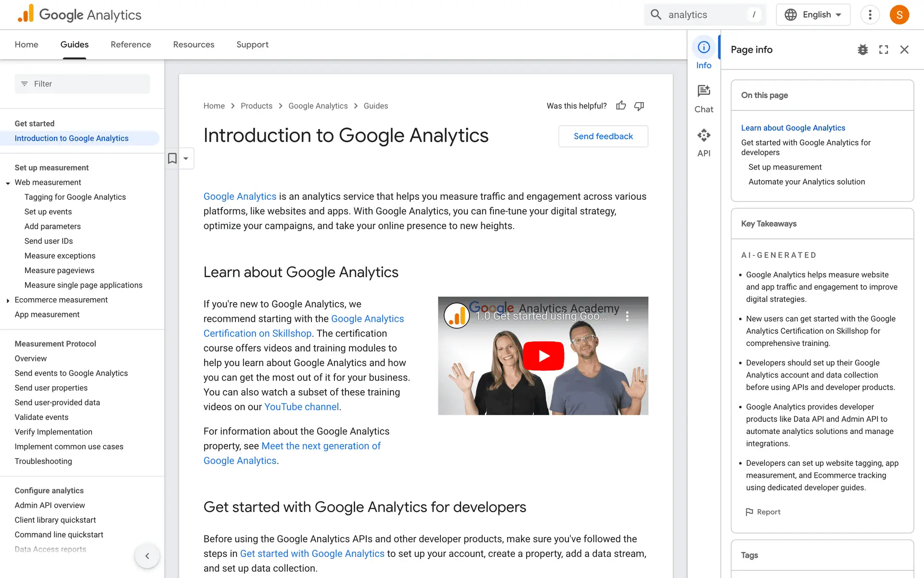Click the thumbs down icon
Image resolution: width=924 pixels, height=578 pixels.
point(639,105)
